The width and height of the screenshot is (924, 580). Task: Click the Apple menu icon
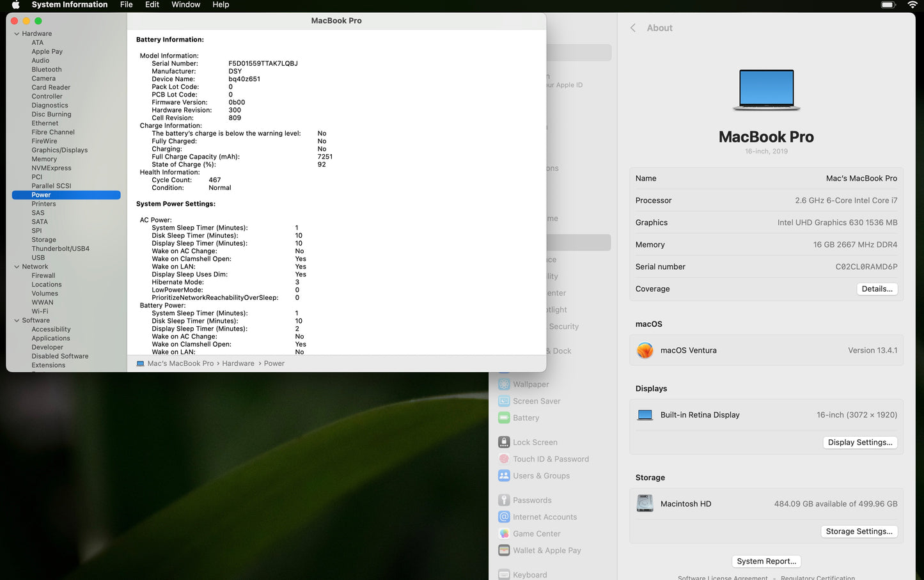tap(16, 4)
